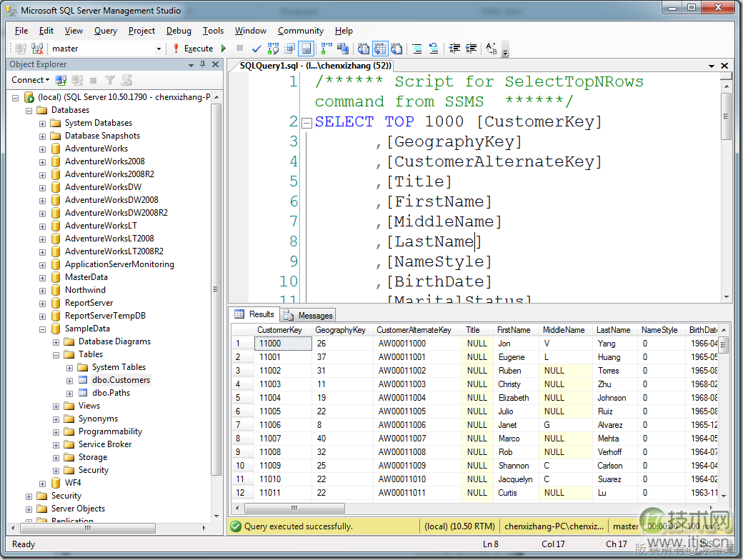Switch to the Results tab
Viewport: 743px width, 560px height.
click(254, 314)
